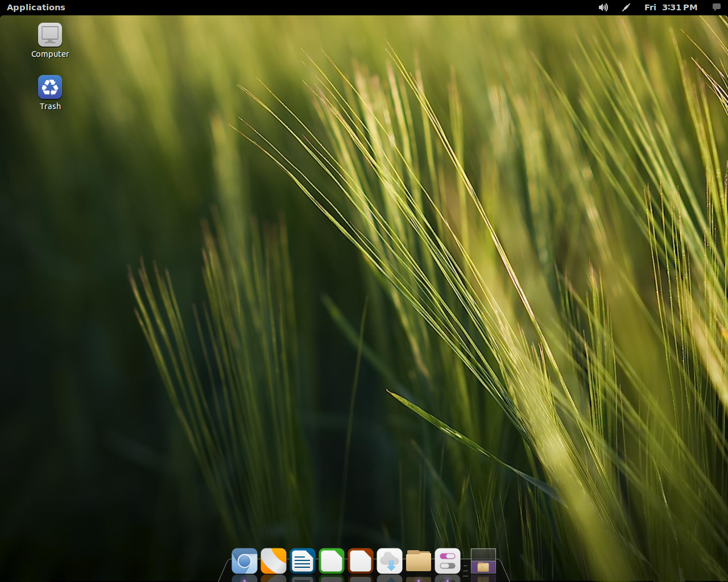Launch the blue text document app
Screen dimensions: 728x582
click(303, 562)
